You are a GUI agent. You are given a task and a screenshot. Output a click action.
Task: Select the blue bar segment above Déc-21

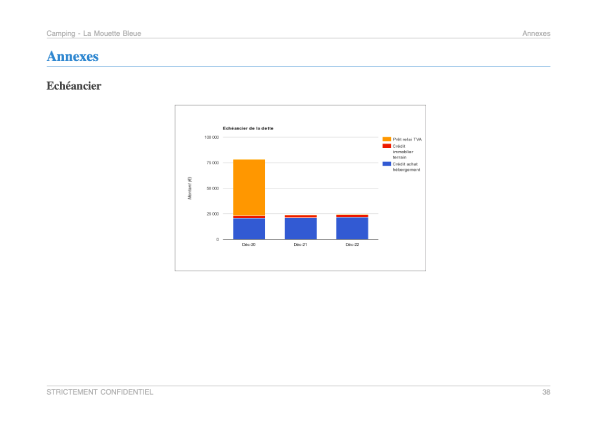tap(301, 228)
